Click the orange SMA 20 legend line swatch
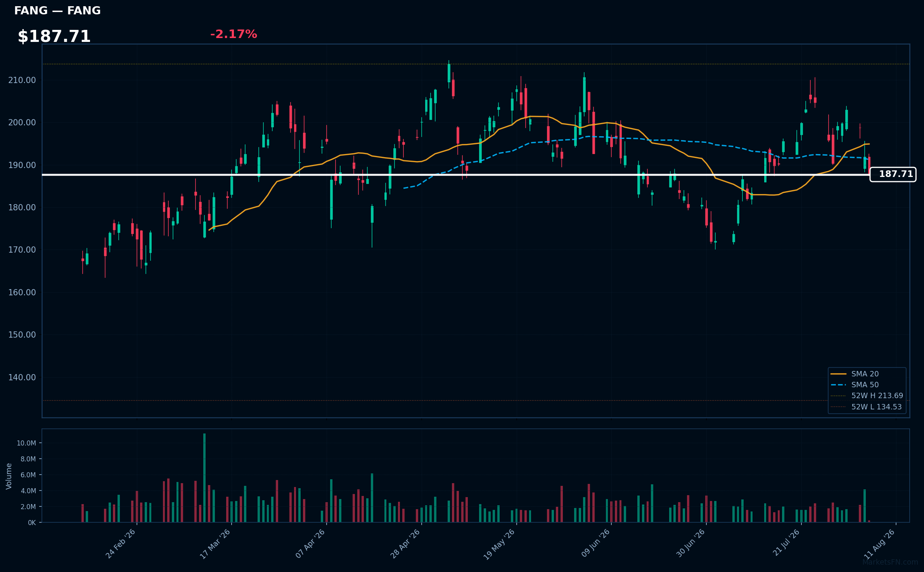This screenshot has width=924, height=572. (x=838, y=374)
